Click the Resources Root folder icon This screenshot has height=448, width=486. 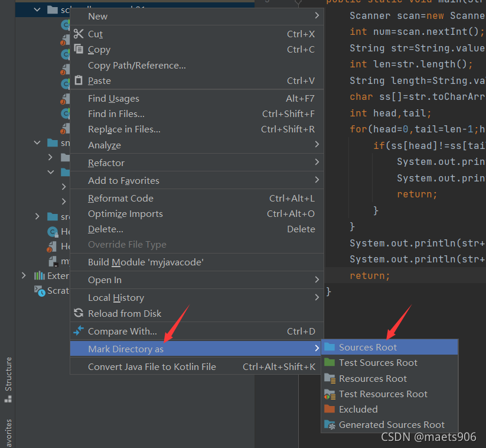[330, 378]
